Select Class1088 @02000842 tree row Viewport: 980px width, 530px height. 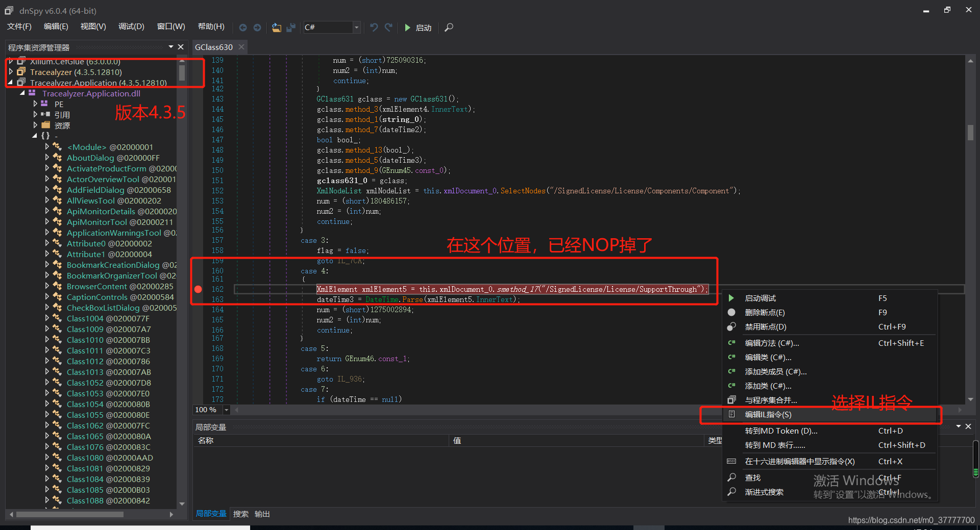point(108,501)
